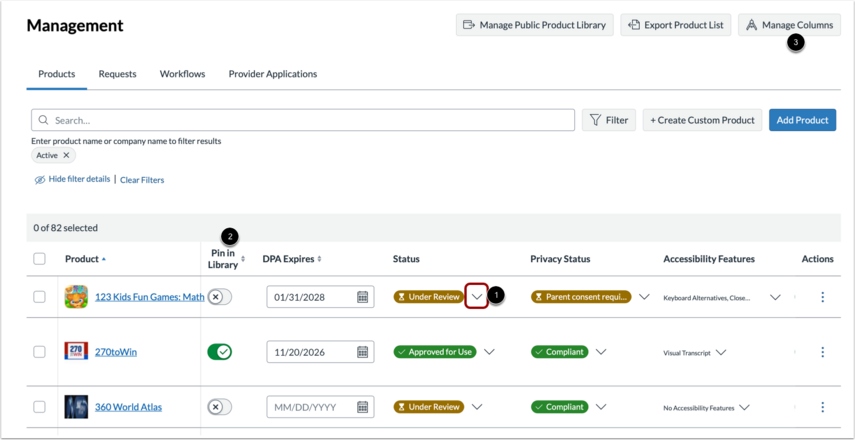855x440 pixels.
Task: Click Under Review badge for 123 Kids Fun Games
Action: (429, 297)
